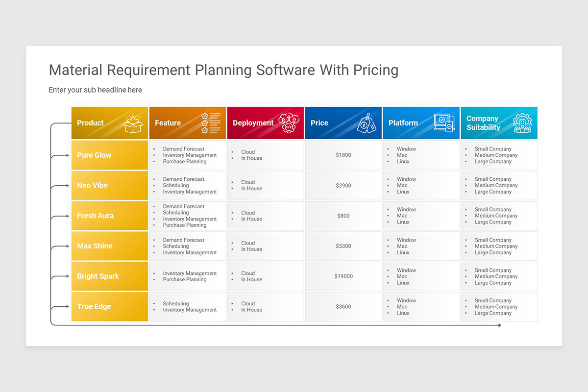
Task: Click the Max Shine product label
Action: [x=95, y=246]
